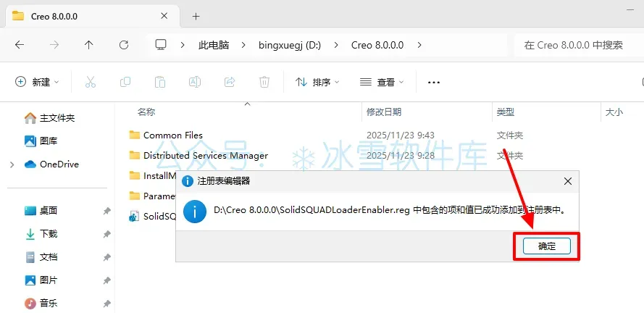Click 此电脑 in the address breadcrumb
Image resolution: width=644 pixels, height=313 pixels.
click(214, 45)
